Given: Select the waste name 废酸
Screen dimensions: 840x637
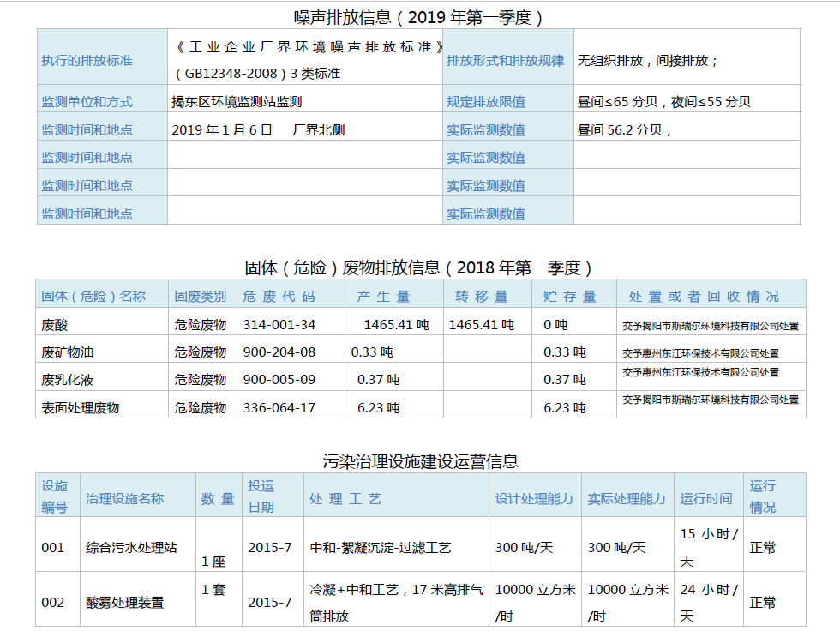Looking at the screenshot, I should pyautogui.click(x=55, y=325).
